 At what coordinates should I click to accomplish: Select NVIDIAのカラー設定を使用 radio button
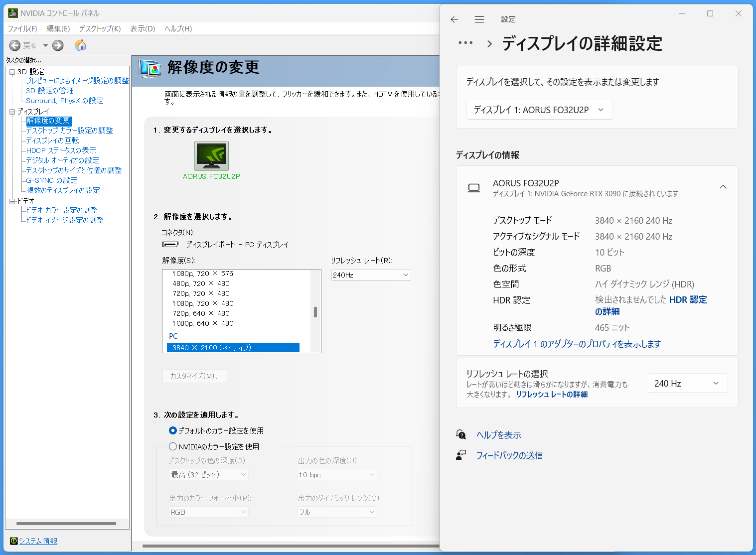coord(173,446)
